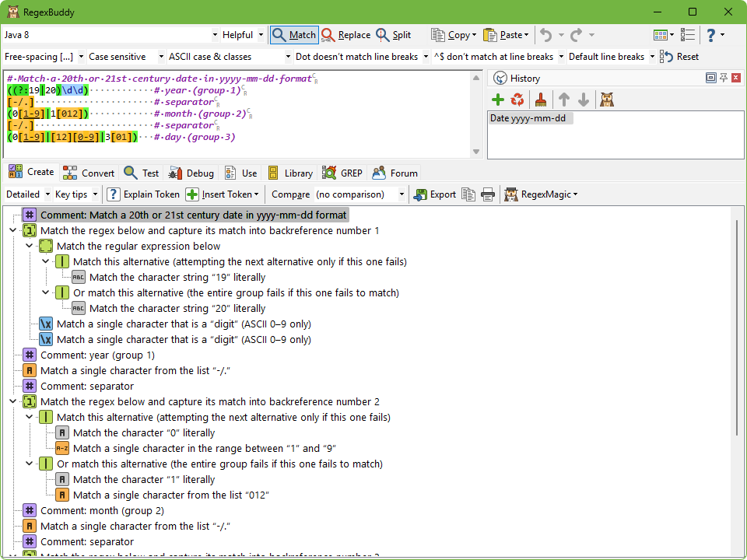Switch to the Forum tab
The width and height of the screenshot is (747, 560).
[x=395, y=173]
